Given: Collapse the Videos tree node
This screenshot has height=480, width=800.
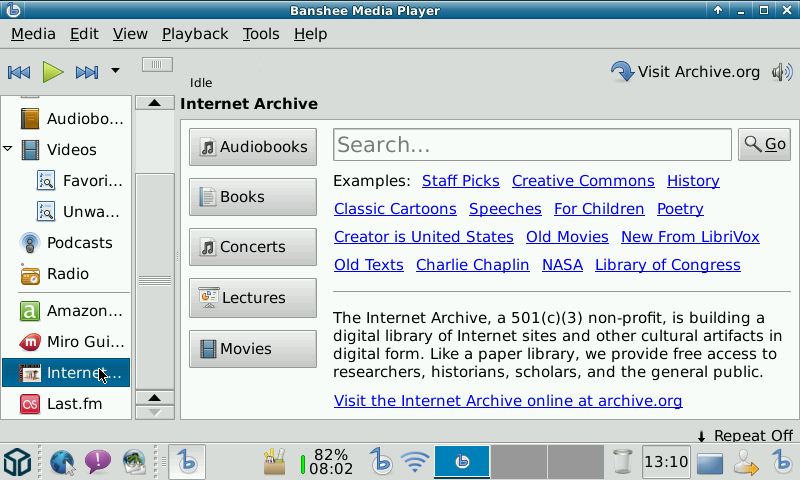Looking at the screenshot, I should tap(8, 148).
